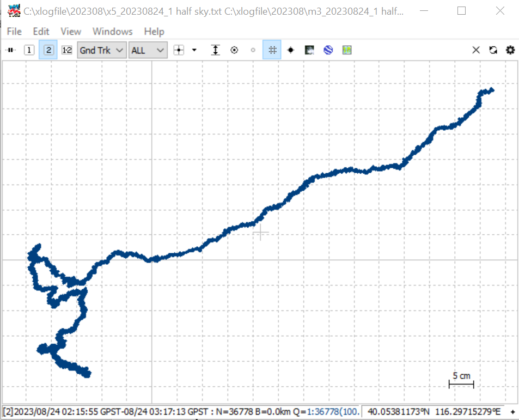Viewport: 519px width, 420px height.
Task: Click the green grid map icon
Action: (x=347, y=50)
